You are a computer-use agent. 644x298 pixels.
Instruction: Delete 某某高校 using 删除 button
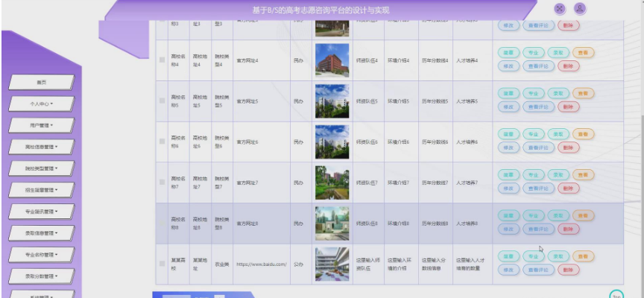(569, 270)
